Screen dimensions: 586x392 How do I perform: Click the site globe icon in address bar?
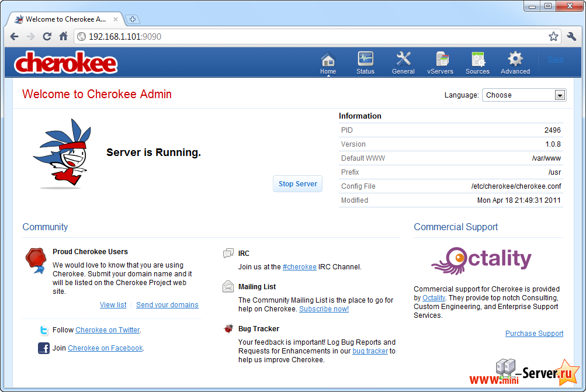click(x=81, y=37)
